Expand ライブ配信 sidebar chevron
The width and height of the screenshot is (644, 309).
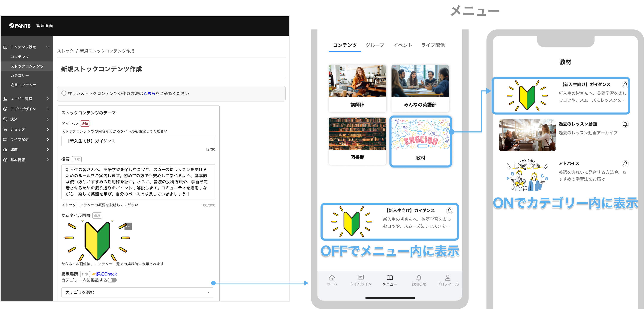(x=48, y=139)
